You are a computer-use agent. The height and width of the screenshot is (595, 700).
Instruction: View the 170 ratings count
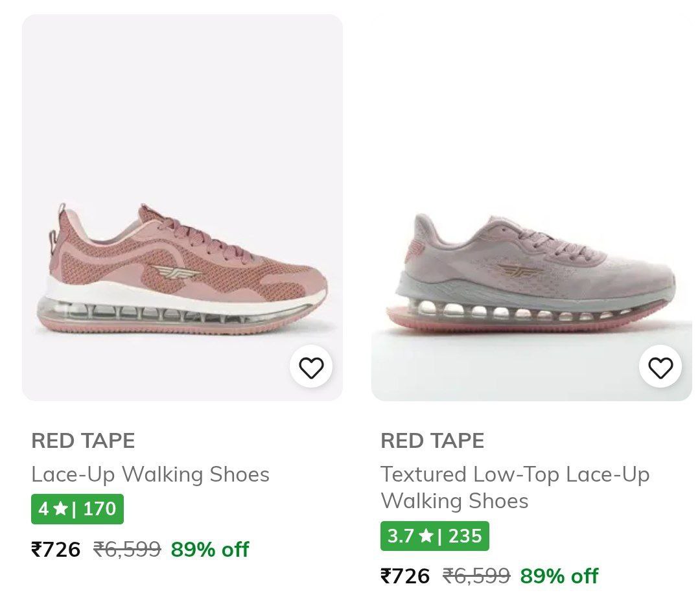[100, 509]
